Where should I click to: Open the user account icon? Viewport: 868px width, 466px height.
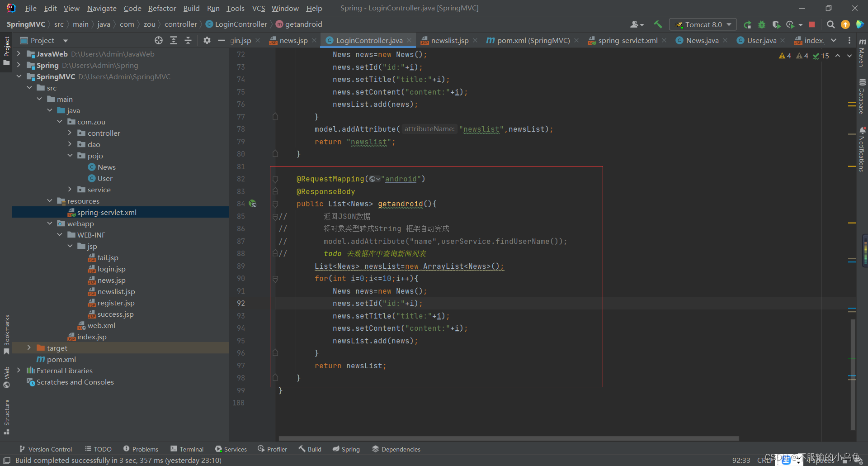637,24
